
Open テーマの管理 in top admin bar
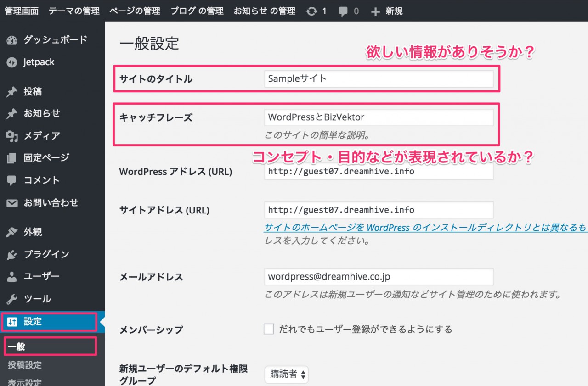pos(74,11)
